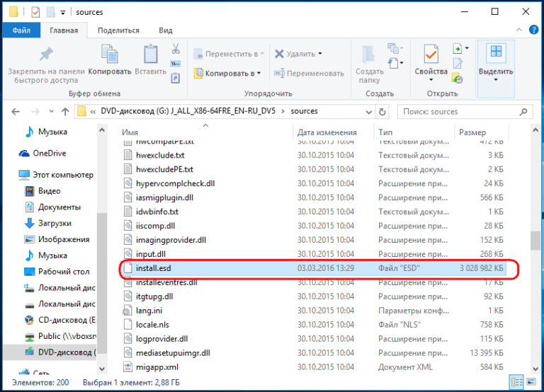Click the Копировать icon in the ribbon
Viewport: 544px width, 392px height.
pyautogui.click(x=109, y=55)
